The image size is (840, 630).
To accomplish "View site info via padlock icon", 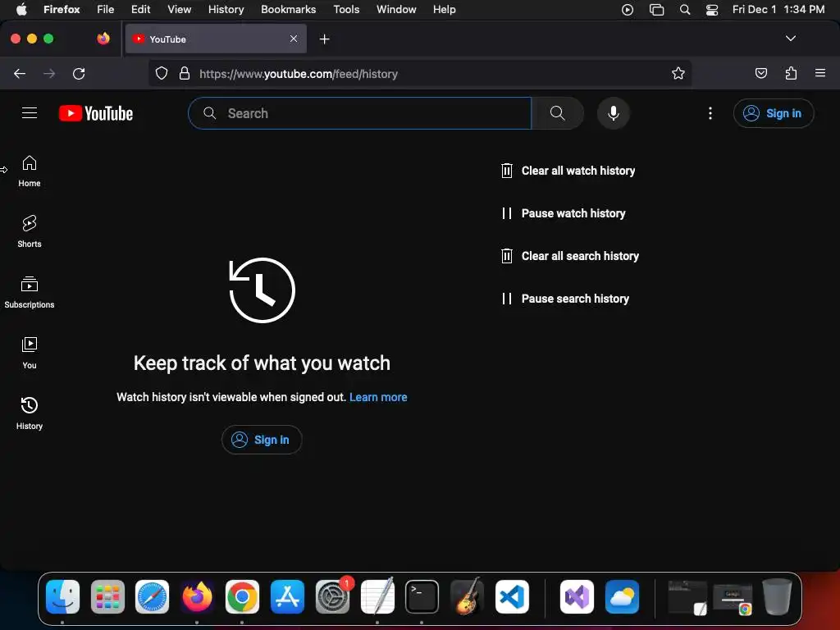I will click(185, 73).
